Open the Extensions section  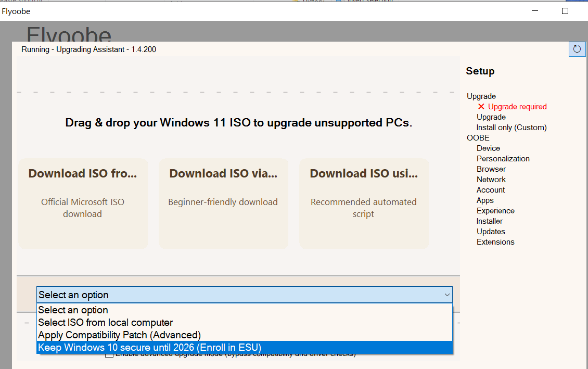point(495,242)
